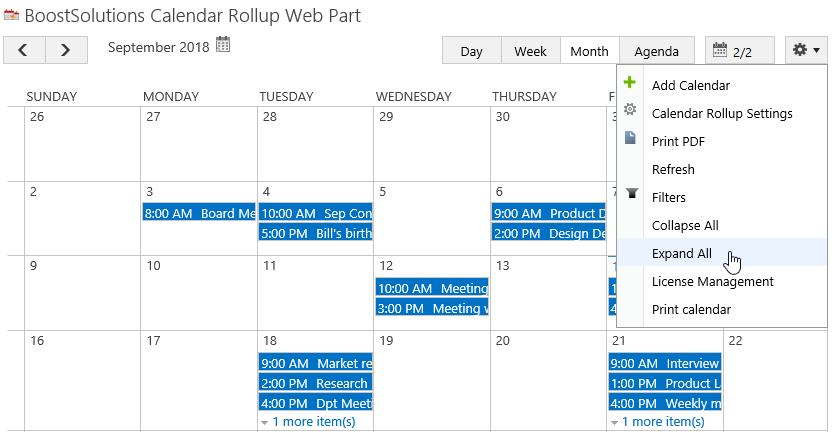Switch to Agenda view
The height and width of the screenshot is (432, 834).
(x=656, y=51)
